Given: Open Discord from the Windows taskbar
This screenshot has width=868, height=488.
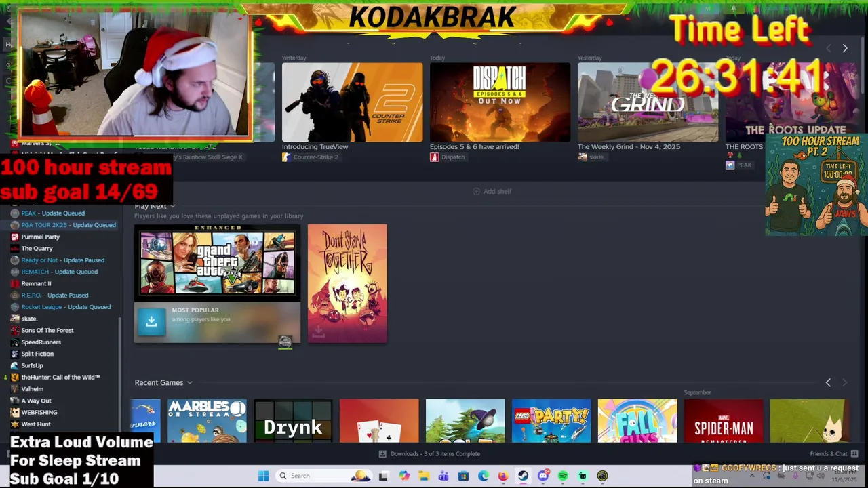Looking at the screenshot, I should point(542,476).
